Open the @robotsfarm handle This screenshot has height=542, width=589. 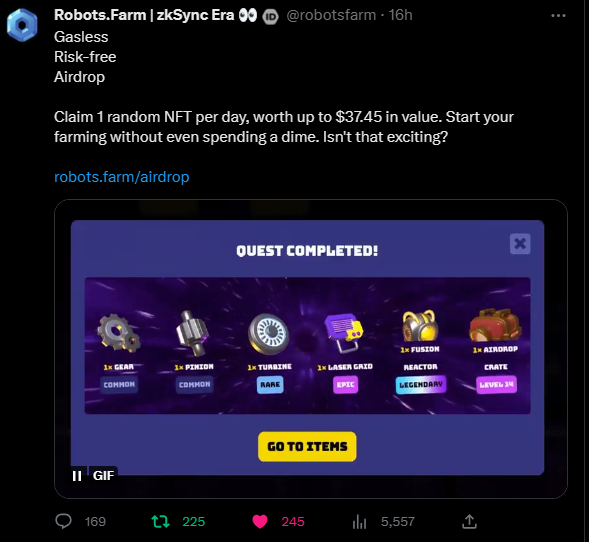pyautogui.click(x=331, y=15)
